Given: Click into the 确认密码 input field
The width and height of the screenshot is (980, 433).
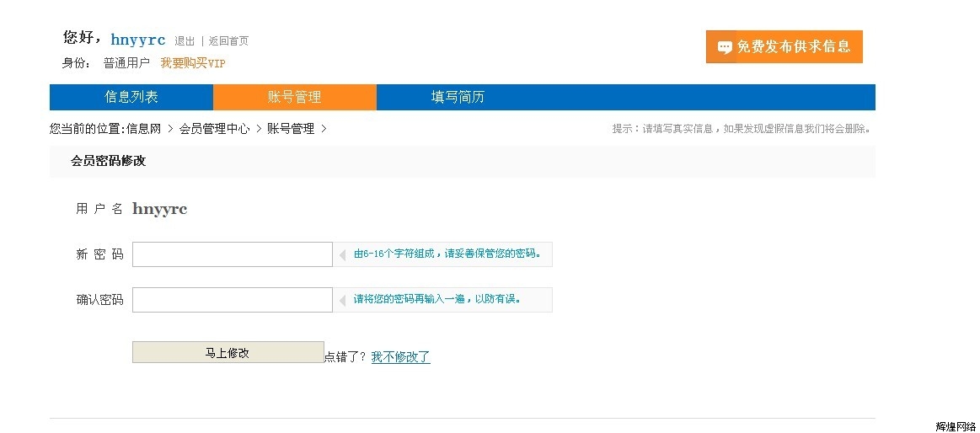Looking at the screenshot, I should pyautogui.click(x=233, y=300).
